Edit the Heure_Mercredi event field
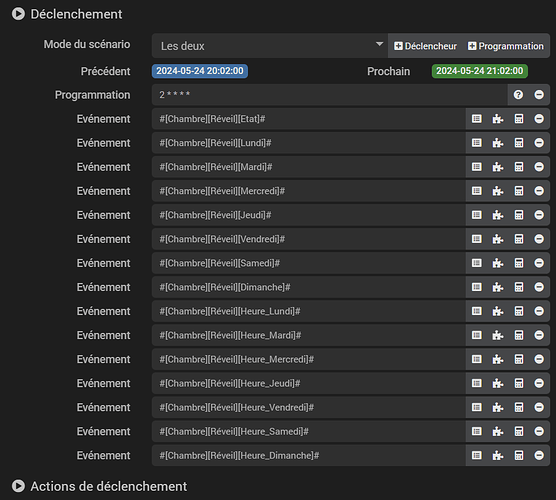556x500 pixels. (x=308, y=359)
